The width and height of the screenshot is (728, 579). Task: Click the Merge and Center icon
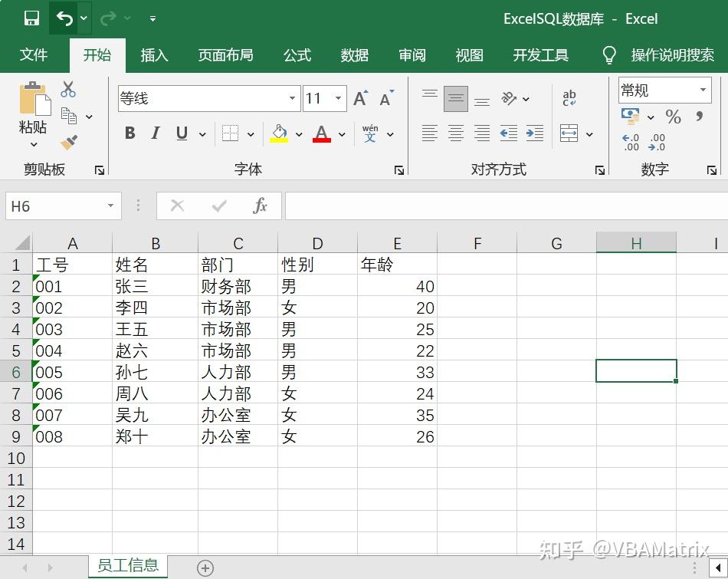coord(569,133)
